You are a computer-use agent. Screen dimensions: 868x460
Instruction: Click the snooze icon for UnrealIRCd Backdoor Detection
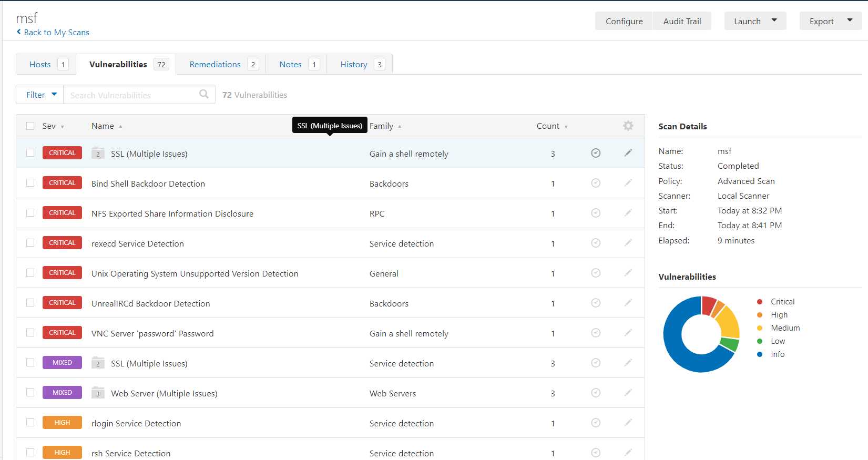596,303
